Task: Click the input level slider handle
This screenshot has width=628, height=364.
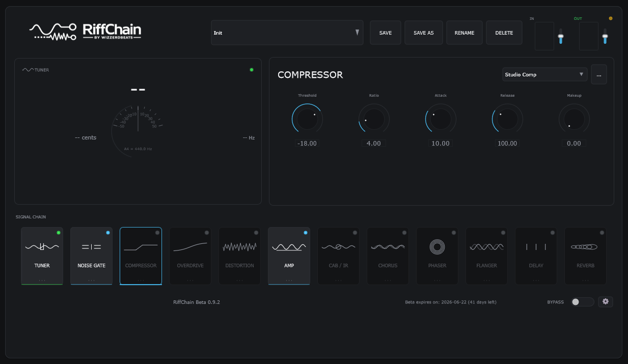Action: click(561, 36)
